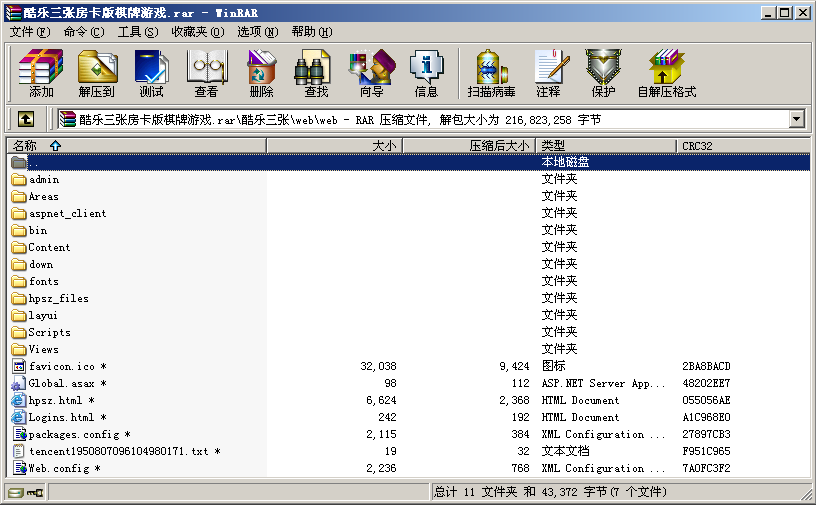The height and width of the screenshot is (505, 816).
Task: Expand the archive path dropdown
Action: click(796, 119)
